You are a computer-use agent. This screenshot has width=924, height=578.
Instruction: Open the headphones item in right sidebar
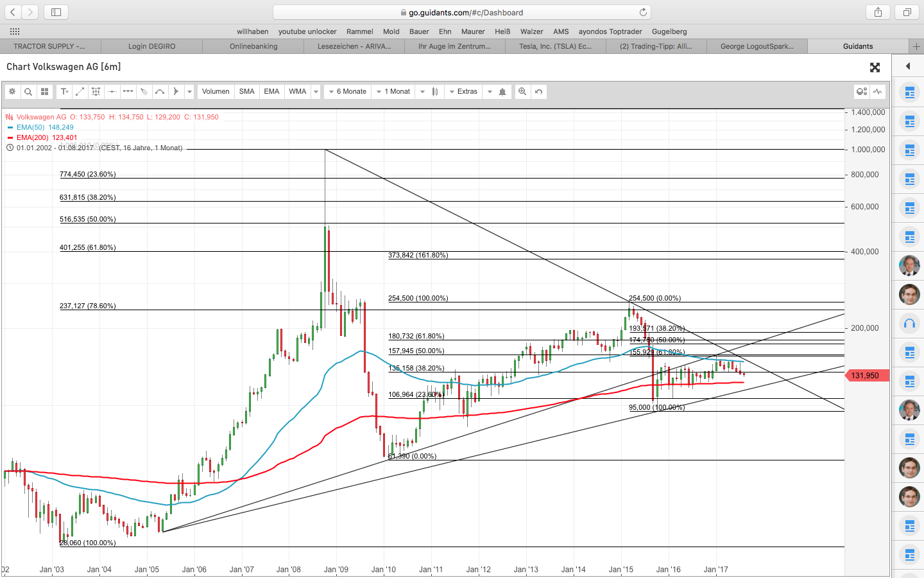tap(909, 323)
